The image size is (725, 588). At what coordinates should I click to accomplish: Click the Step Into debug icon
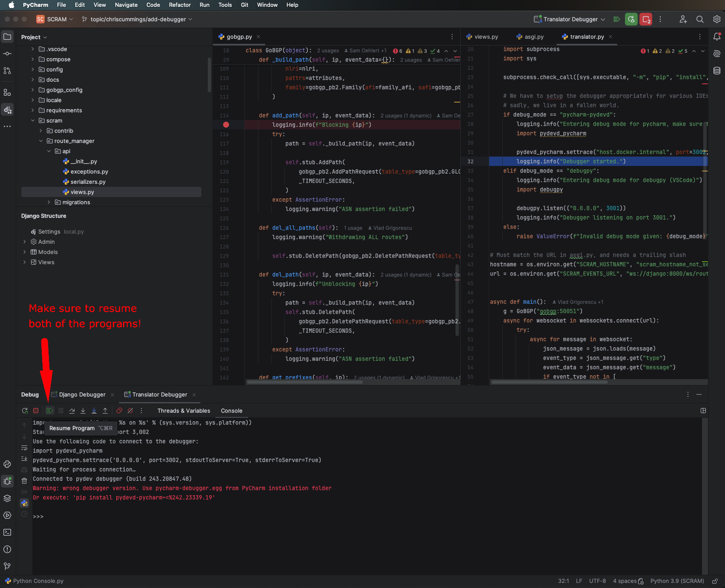[x=83, y=411]
